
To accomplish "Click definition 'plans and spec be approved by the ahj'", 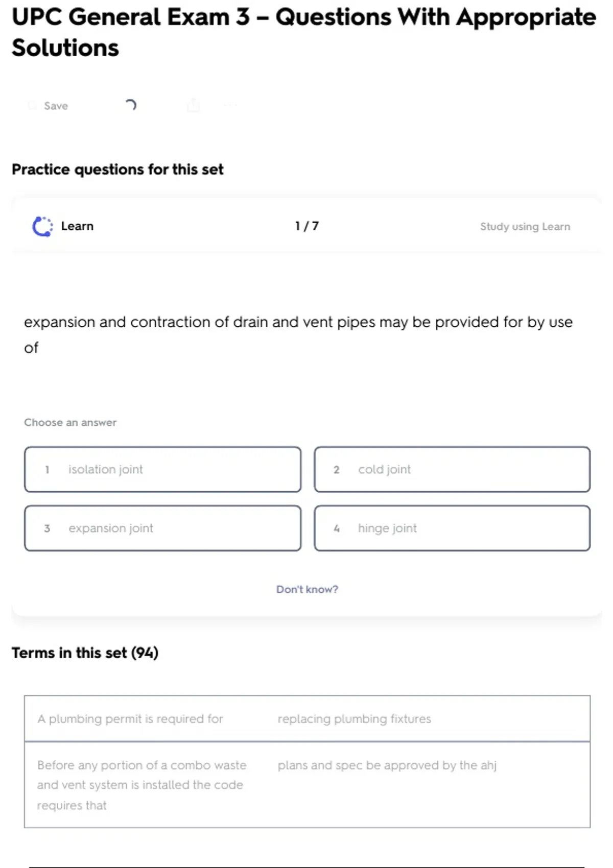I will [x=387, y=765].
